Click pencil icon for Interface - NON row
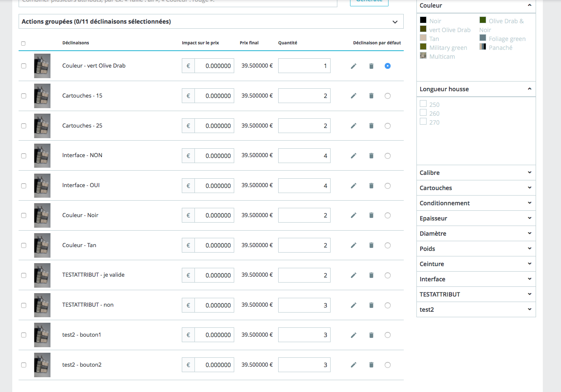Viewport: 561px width, 392px height. point(353,156)
